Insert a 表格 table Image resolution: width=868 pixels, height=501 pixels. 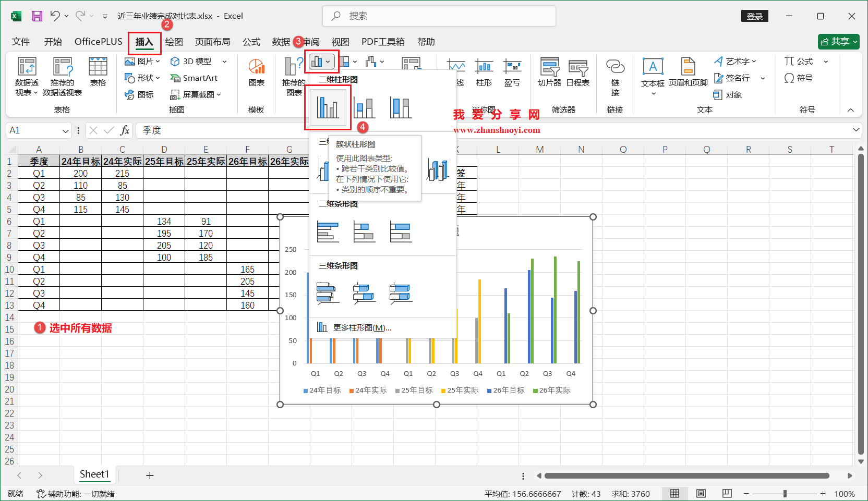[x=98, y=72]
